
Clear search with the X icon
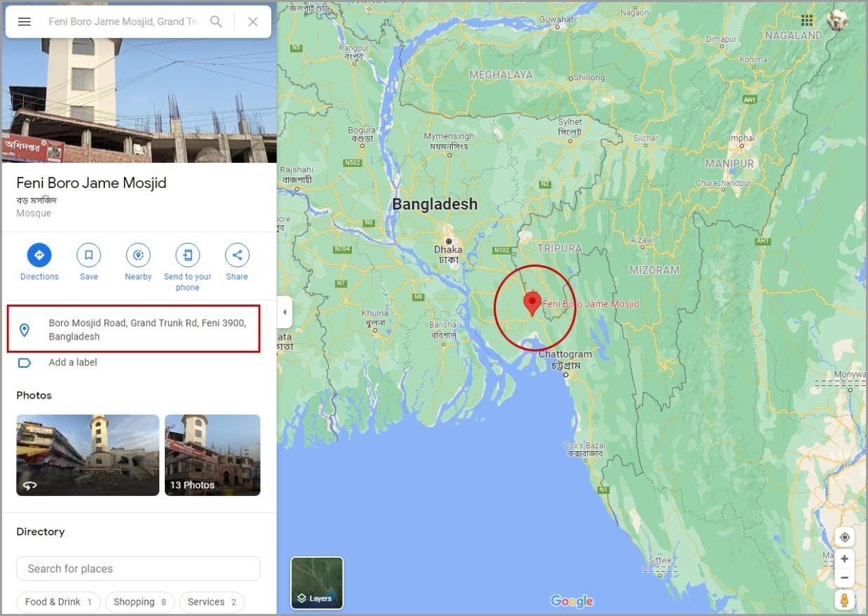tap(253, 22)
